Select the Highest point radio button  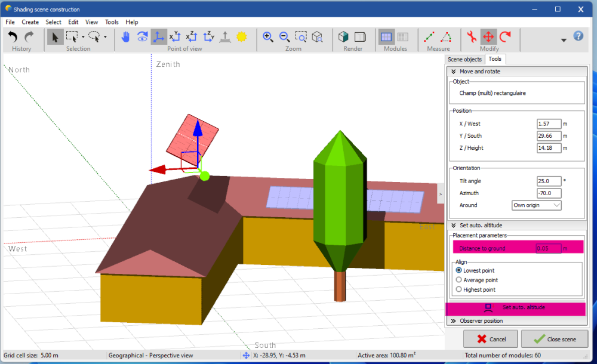(x=458, y=289)
